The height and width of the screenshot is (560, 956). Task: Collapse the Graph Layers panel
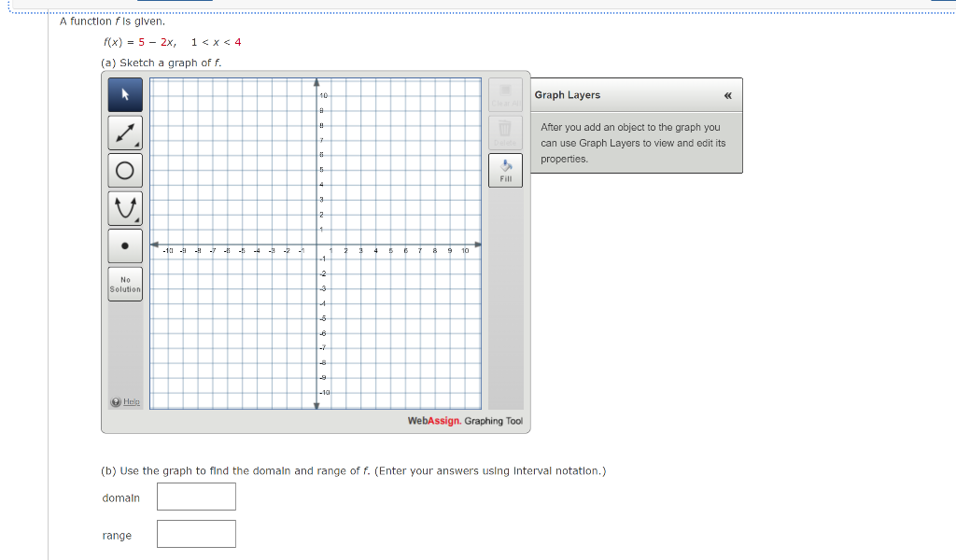click(x=727, y=96)
